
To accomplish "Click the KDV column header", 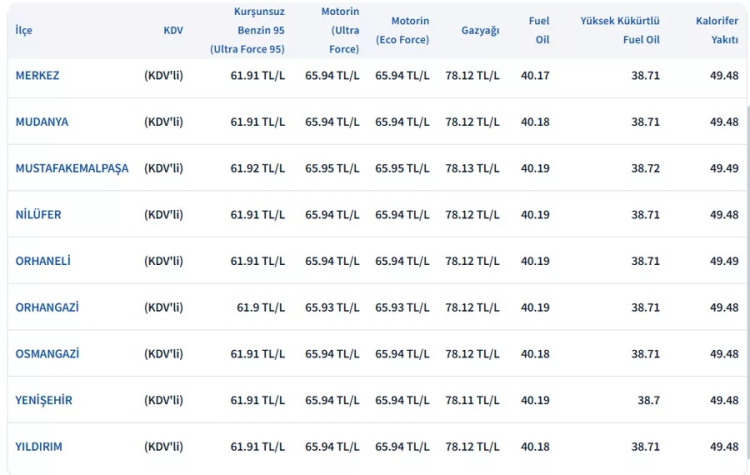I will pyautogui.click(x=173, y=30).
